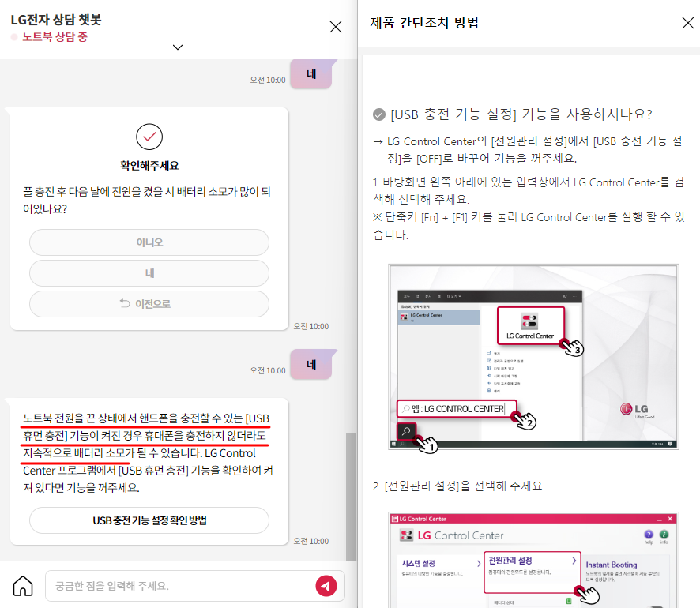700x608 pixels.
Task: Click the 노트북 상담 중 status text
Action: coord(55,37)
